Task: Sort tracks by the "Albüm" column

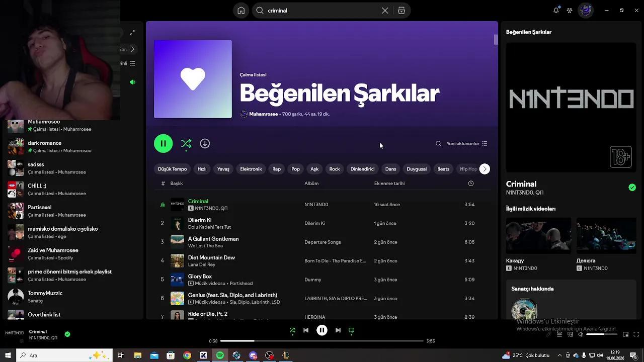Action: point(311,184)
